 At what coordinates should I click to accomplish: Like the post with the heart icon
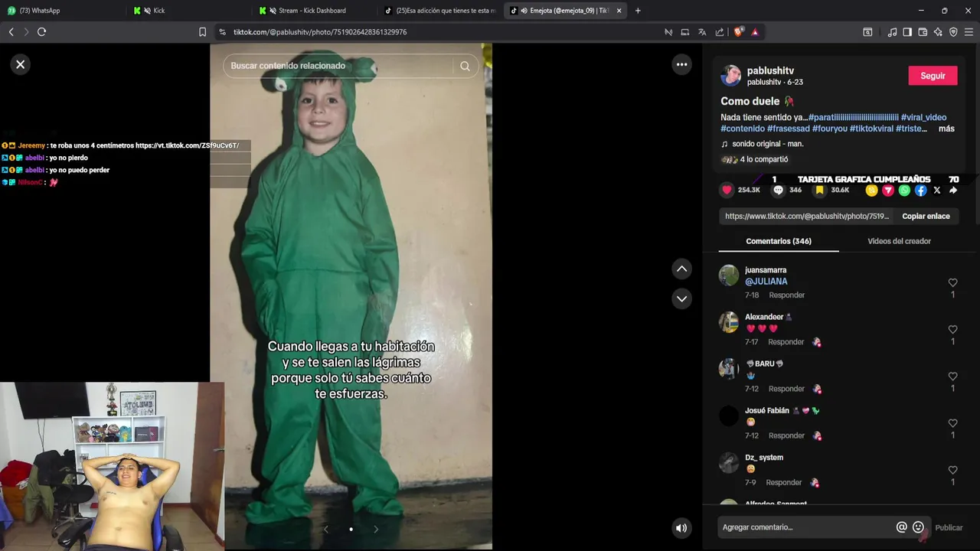click(727, 190)
